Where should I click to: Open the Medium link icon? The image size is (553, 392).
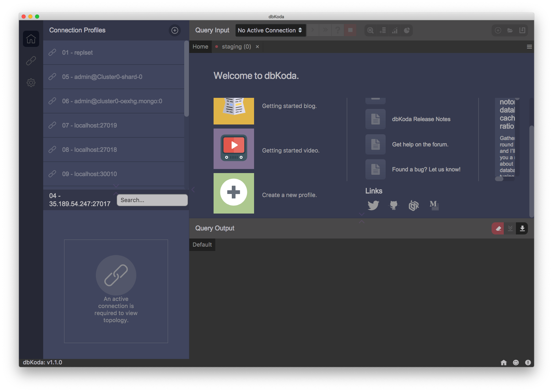point(434,205)
